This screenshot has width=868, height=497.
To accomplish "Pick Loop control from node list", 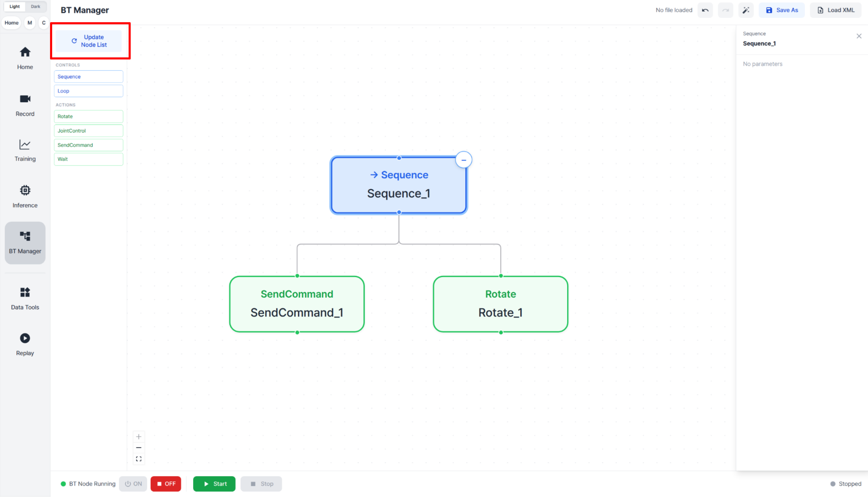I will [x=88, y=91].
